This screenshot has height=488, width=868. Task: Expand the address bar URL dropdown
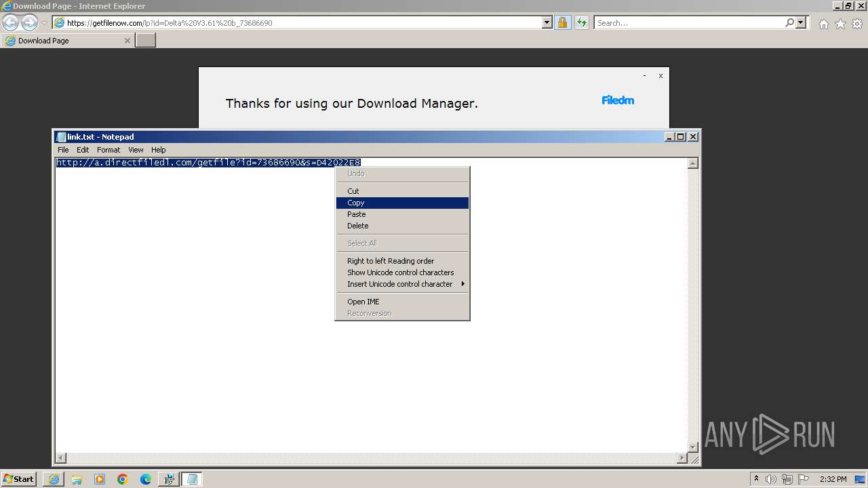547,22
